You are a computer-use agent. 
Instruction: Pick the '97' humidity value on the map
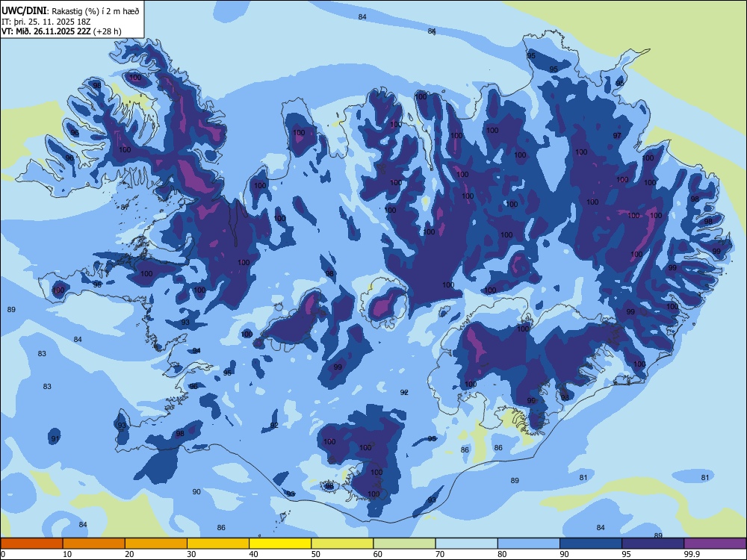click(x=617, y=136)
